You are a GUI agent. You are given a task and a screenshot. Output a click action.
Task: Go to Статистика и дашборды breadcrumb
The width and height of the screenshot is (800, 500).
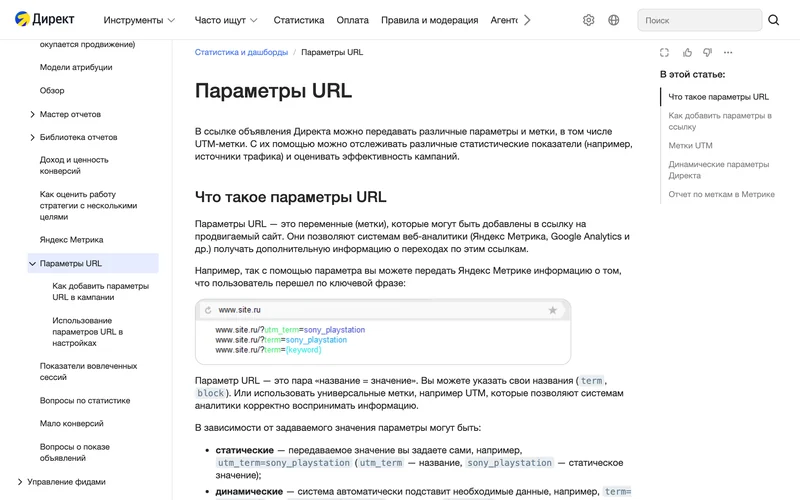(241, 52)
